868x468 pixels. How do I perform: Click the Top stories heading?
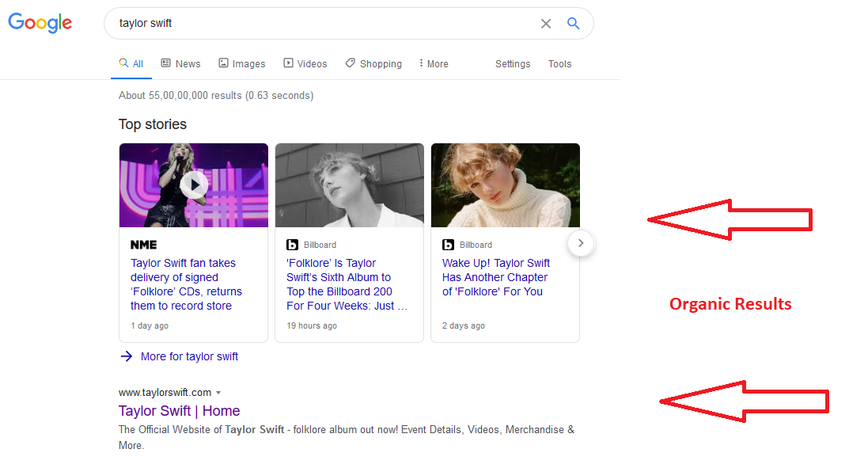coord(153,124)
